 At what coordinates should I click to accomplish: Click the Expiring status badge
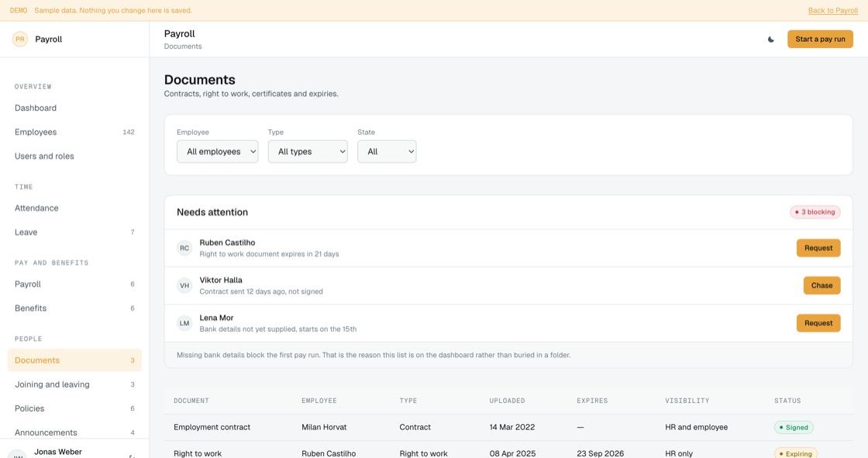click(795, 453)
